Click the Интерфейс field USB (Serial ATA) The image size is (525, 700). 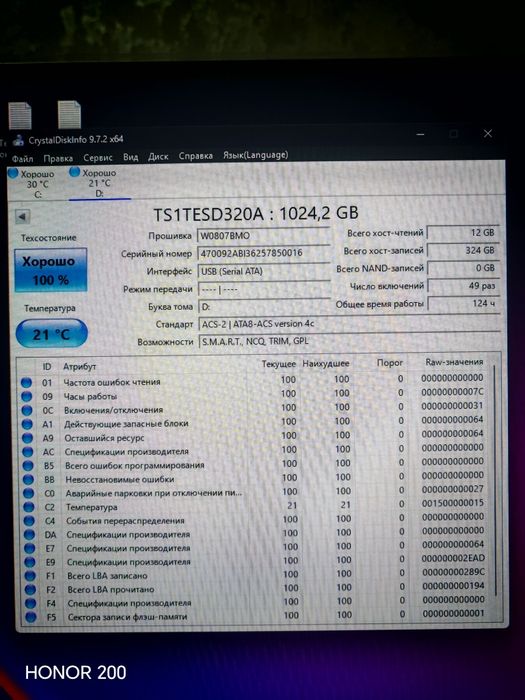click(263, 271)
